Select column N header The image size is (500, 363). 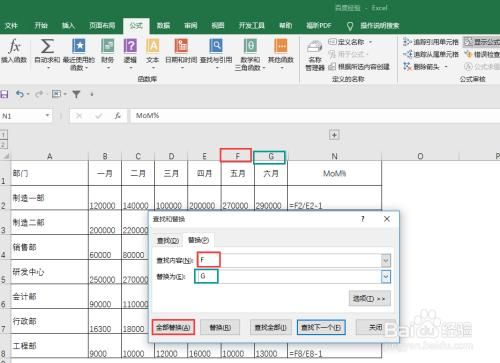tap(334, 156)
